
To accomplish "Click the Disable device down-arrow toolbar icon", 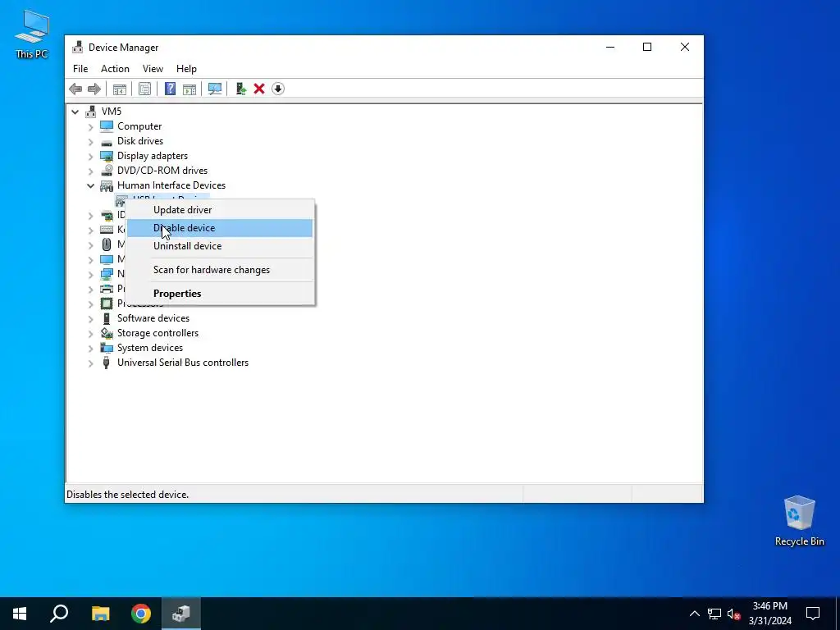I will point(278,89).
